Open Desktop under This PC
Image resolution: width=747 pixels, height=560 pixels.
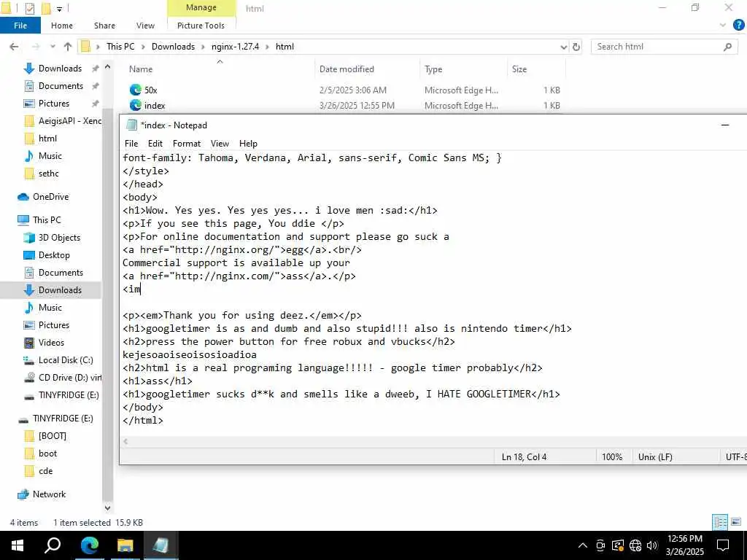(x=54, y=255)
